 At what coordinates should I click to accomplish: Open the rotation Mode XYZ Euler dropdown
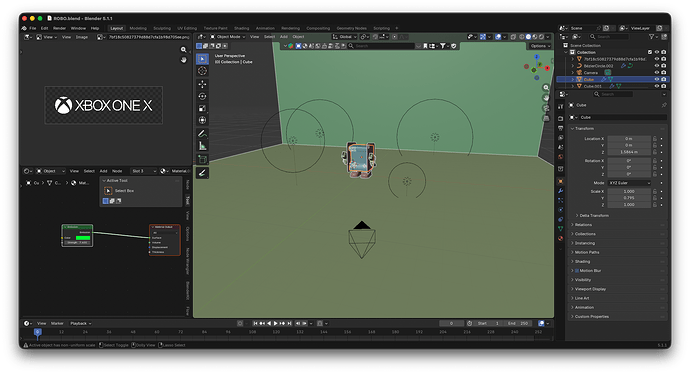click(629, 183)
